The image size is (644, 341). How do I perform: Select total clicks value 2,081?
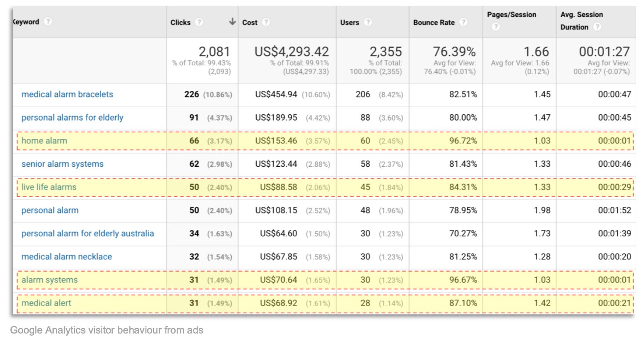coord(214,52)
